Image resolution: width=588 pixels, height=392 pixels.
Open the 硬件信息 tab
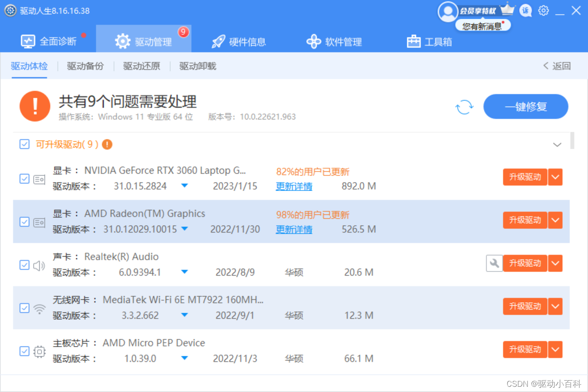(239, 42)
